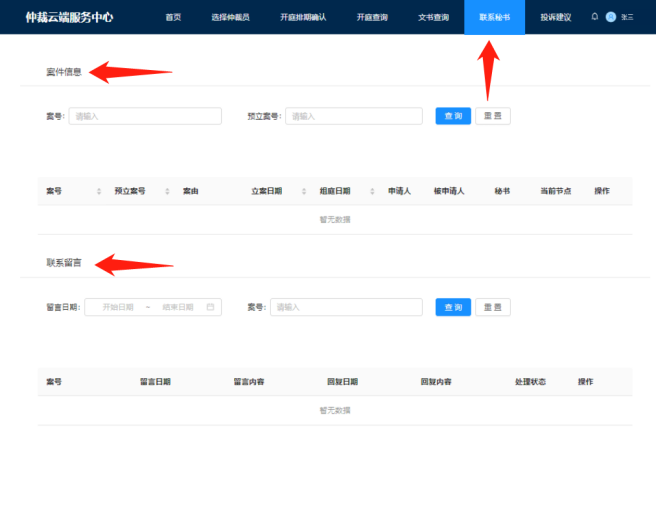This screenshot has width=657, height=510.
Task: Pick 开始日期 in 留言日期 range
Action: coord(118,307)
